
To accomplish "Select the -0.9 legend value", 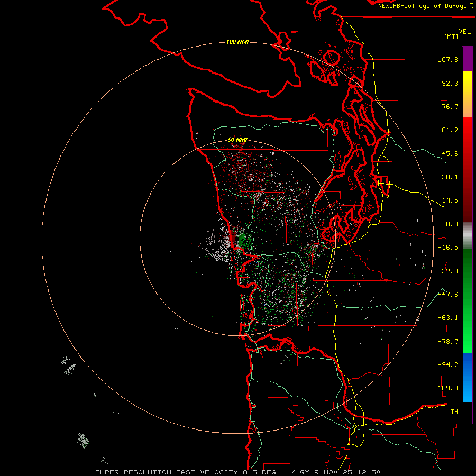I will point(450,224).
